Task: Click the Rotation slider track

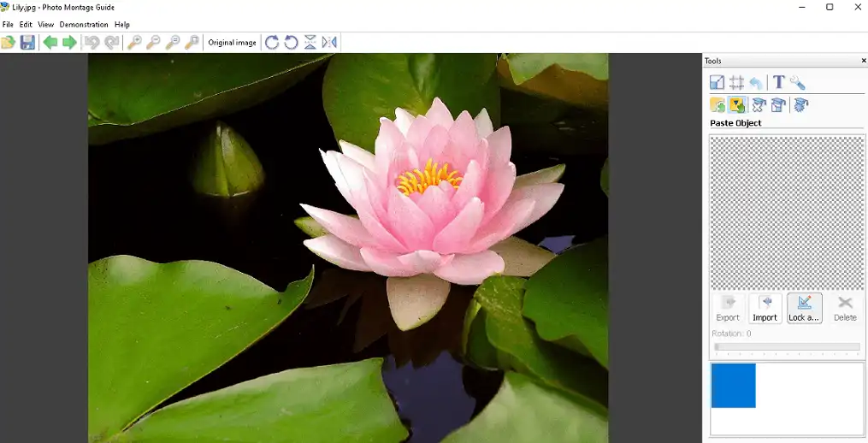Action: (787, 347)
